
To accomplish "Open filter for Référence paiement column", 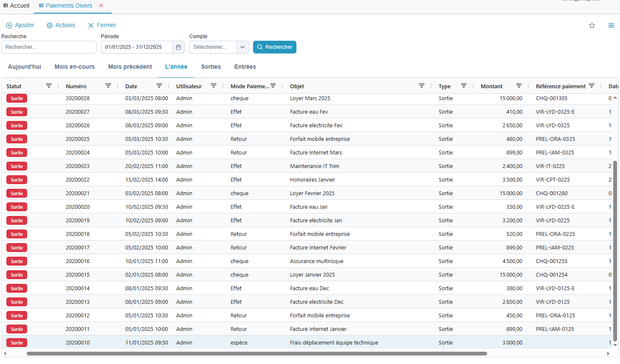I will tap(592, 86).
